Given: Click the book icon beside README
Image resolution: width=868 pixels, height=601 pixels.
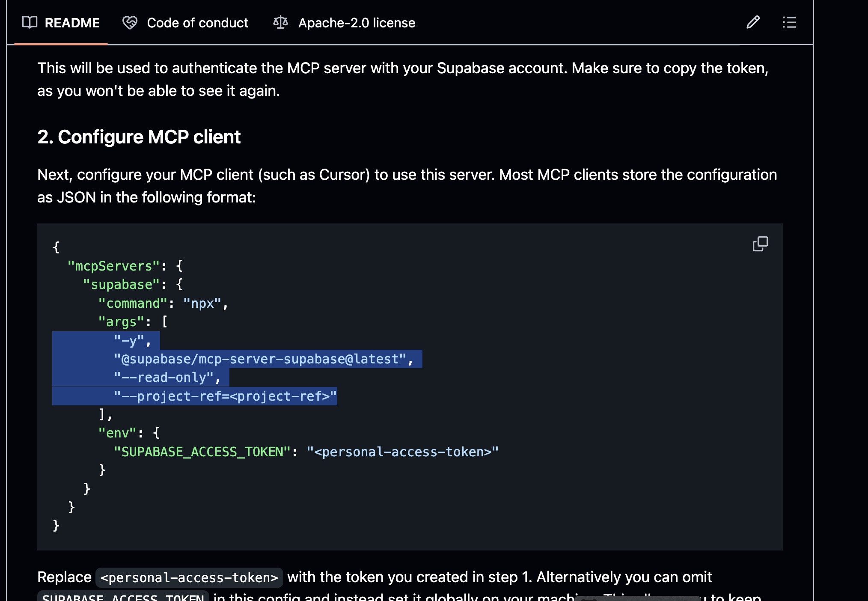Looking at the screenshot, I should pos(30,22).
